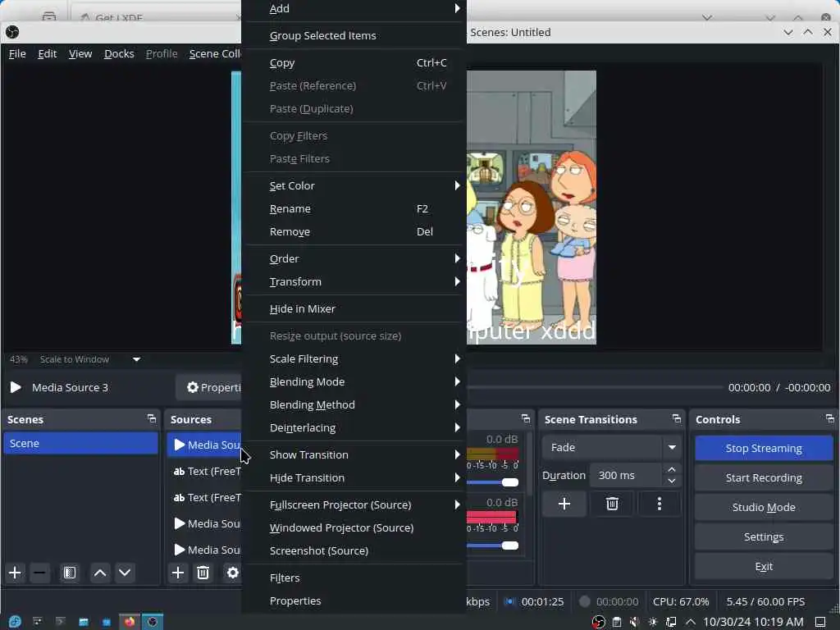The height and width of the screenshot is (630, 840).
Task: Add a new source with plus icon
Action: (178, 573)
